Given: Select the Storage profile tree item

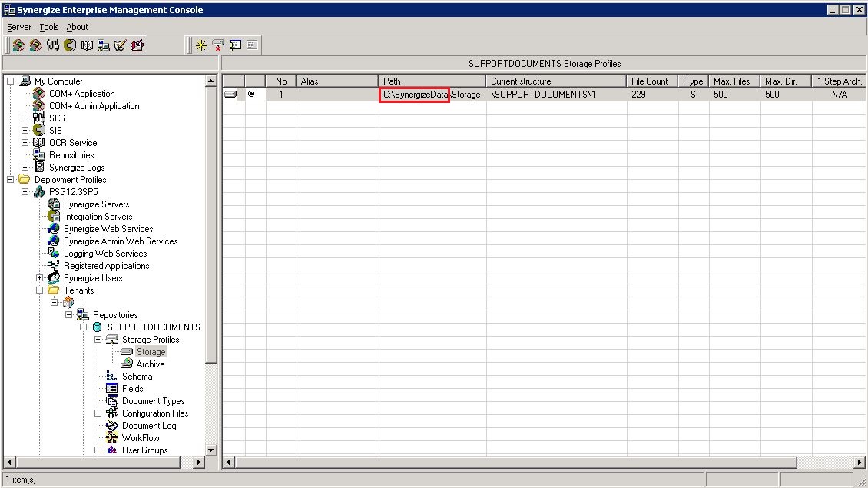Looking at the screenshot, I should [151, 352].
